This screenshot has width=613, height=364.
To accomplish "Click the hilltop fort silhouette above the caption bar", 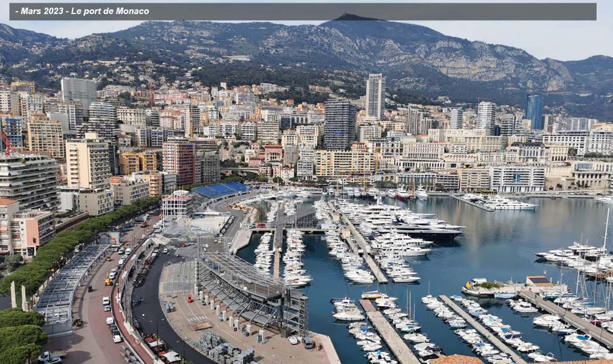I will 355,17.
